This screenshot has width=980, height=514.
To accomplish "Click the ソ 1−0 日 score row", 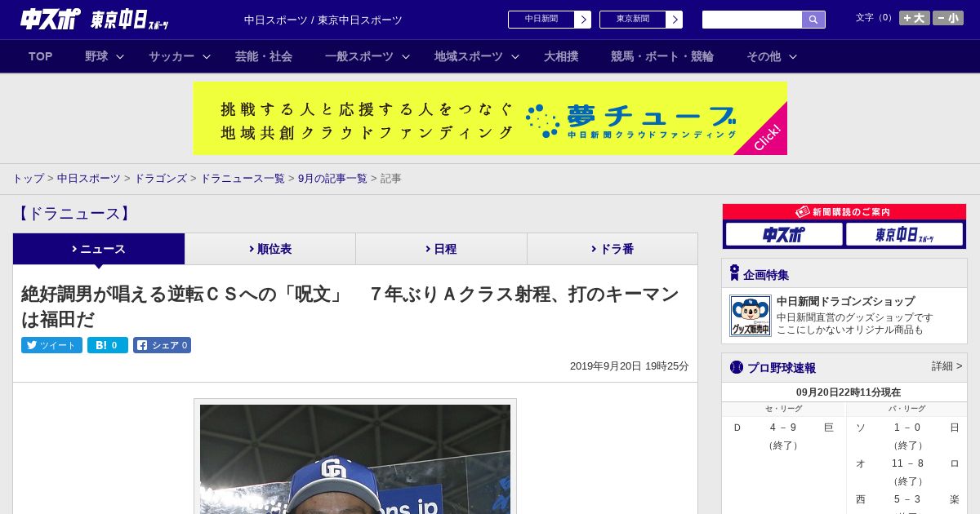I will pyautogui.click(x=906, y=428).
